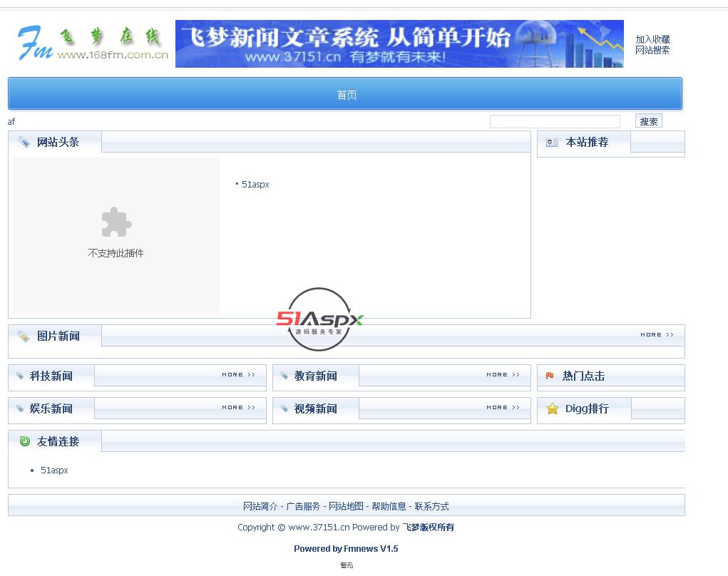This screenshot has height=576, width=728.
Task: Click the 热门点击 section title
Action: 583,376
